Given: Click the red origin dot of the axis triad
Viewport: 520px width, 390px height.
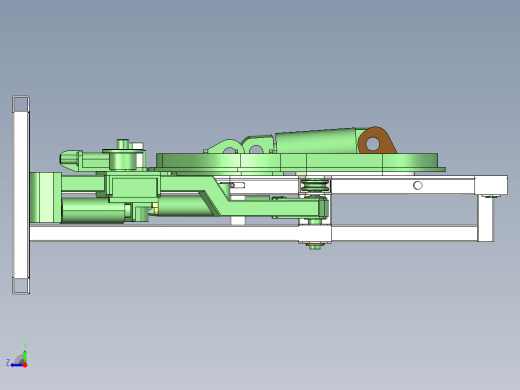Looking at the screenshot, I should coord(25,365).
